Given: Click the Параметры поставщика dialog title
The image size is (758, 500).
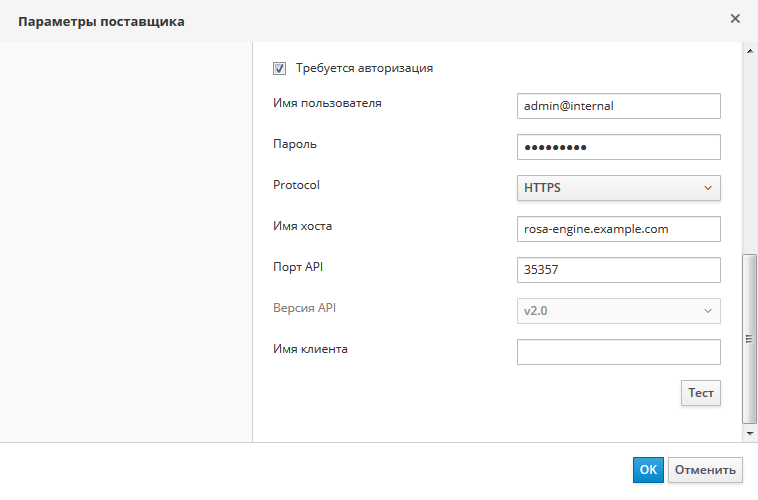Looking at the screenshot, I should [x=101, y=21].
